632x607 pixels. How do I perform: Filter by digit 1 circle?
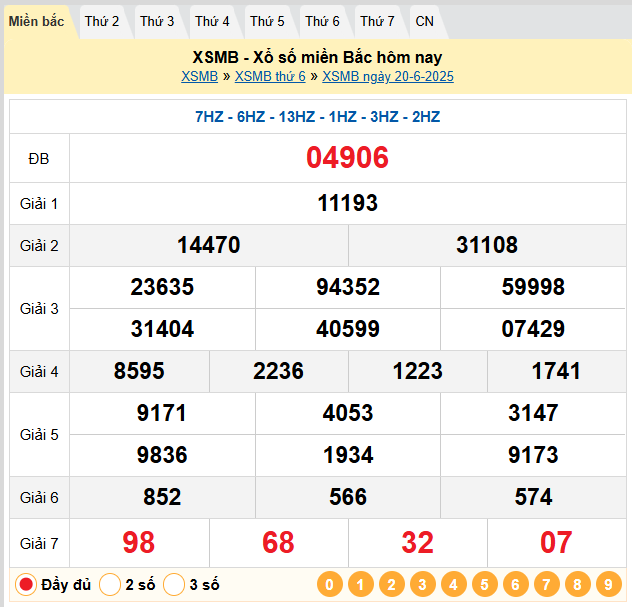coord(361,584)
